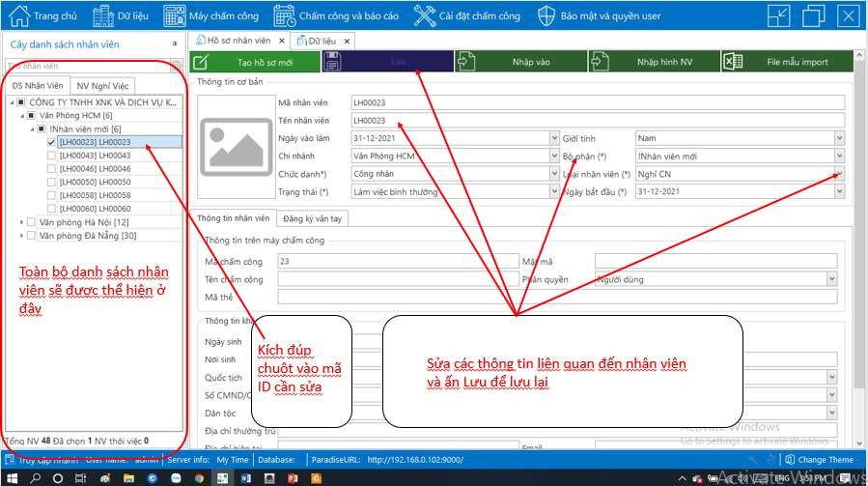Click the Bảo mật shield icon
Screen dimensions: 868x486
click(x=546, y=15)
